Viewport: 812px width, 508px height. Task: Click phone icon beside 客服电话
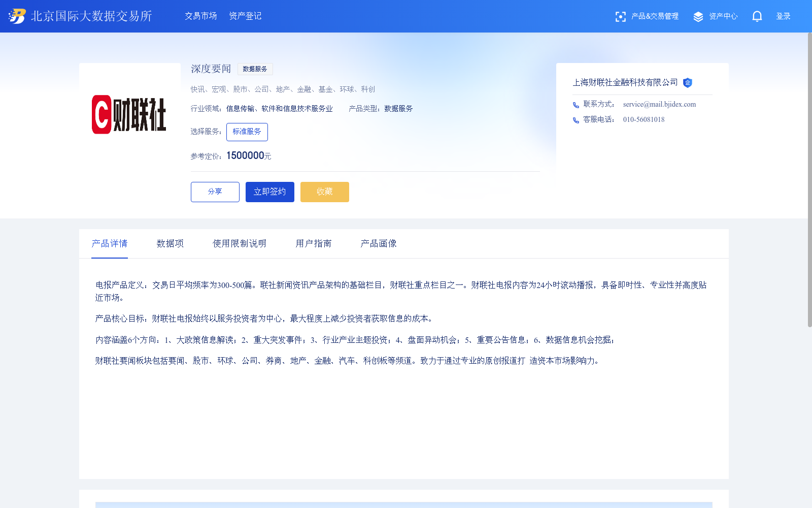576,120
